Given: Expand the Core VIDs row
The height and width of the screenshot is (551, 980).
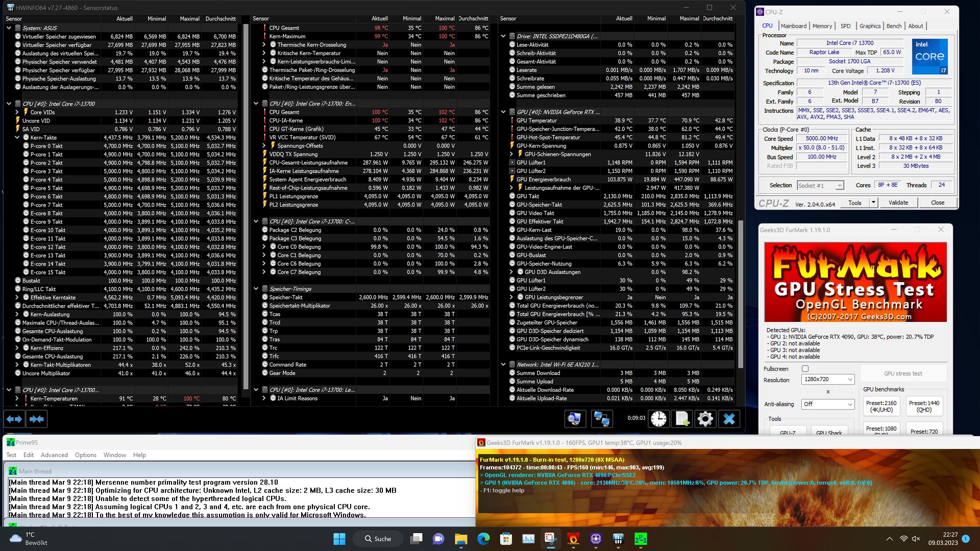Looking at the screenshot, I should coord(17,112).
